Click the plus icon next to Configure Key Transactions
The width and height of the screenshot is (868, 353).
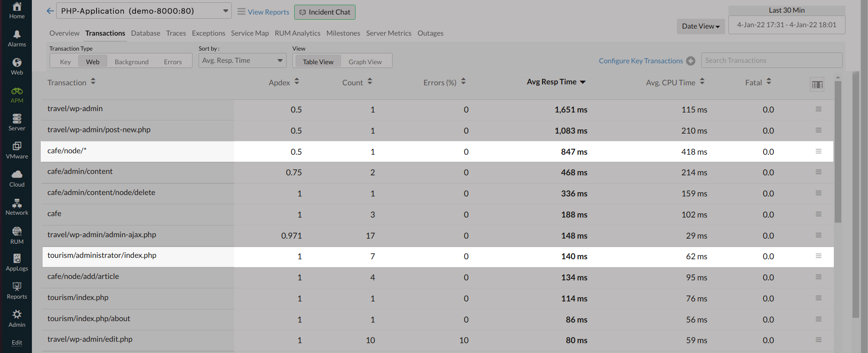[690, 61]
